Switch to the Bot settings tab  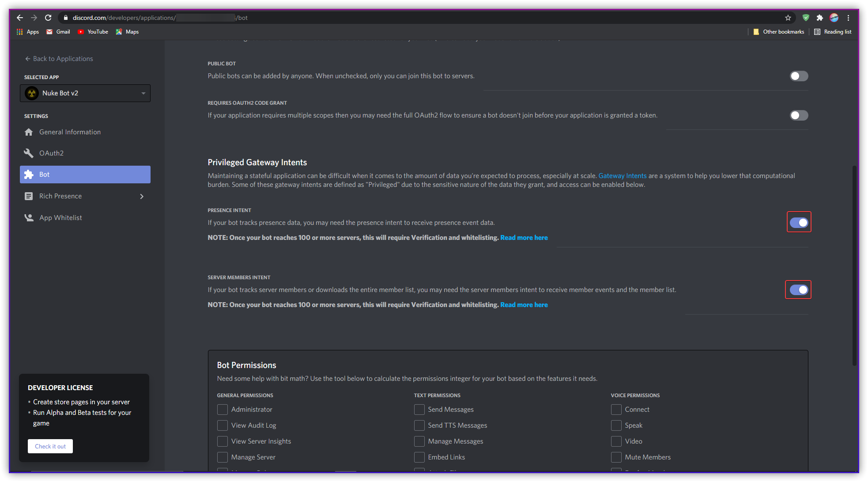pyautogui.click(x=85, y=174)
